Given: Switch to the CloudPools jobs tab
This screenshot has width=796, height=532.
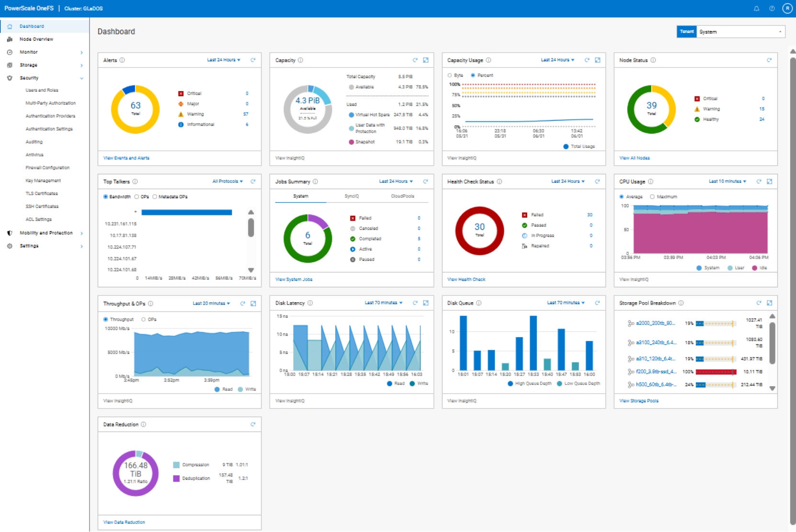Looking at the screenshot, I should click(x=402, y=196).
